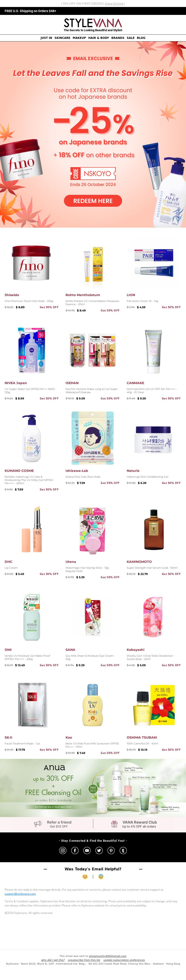Open the Twitter social icon
This screenshot has width=186, height=980.
99,850
